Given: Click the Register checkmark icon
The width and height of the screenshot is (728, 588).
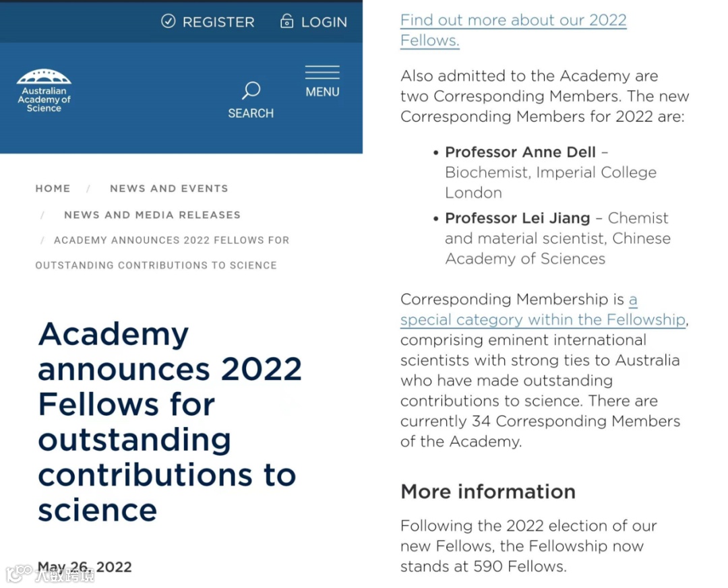Looking at the screenshot, I should point(168,21).
